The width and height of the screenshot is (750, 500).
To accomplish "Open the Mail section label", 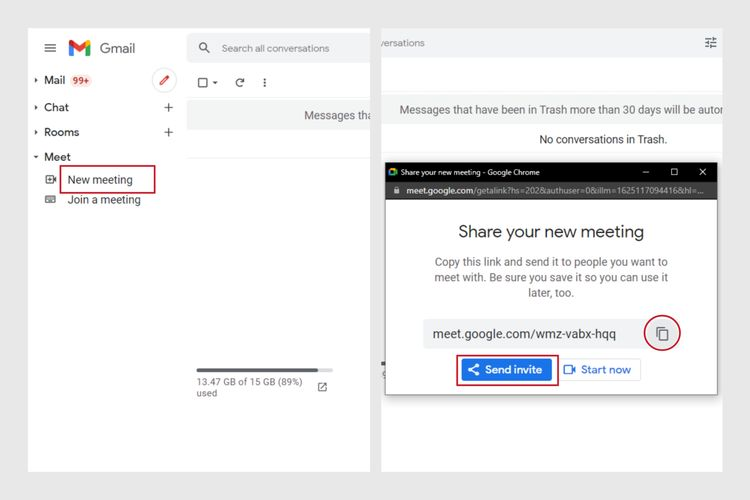I will tap(55, 80).
